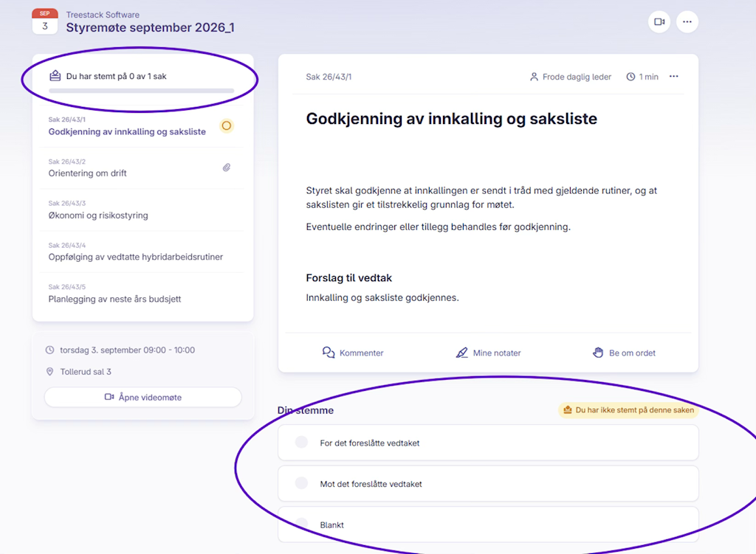Screen dimensions: 756x554
Task: Open the Sak 26/43/1 more options menu
Action: (x=673, y=76)
